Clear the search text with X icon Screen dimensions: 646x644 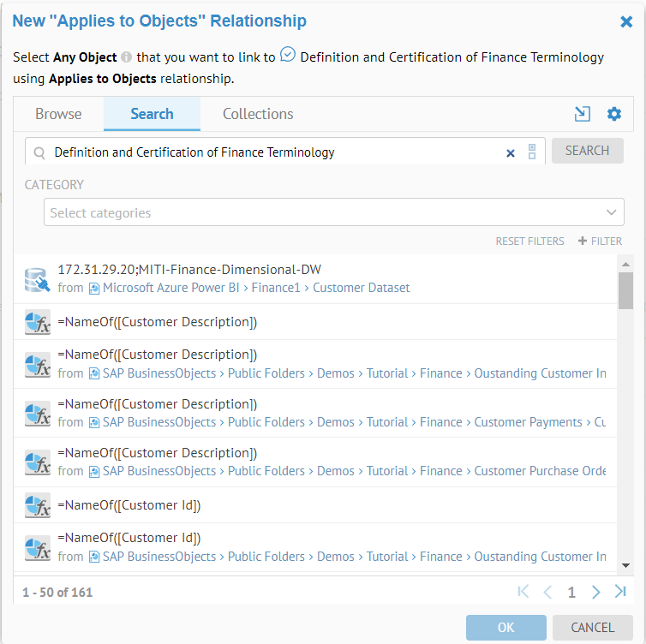click(511, 152)
